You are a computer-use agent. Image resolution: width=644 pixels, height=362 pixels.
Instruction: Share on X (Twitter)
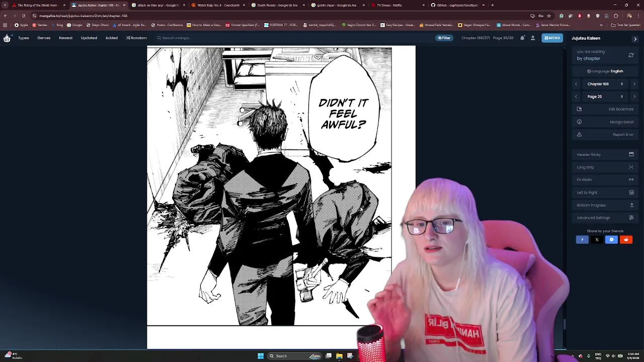click(x=597, y=240)
